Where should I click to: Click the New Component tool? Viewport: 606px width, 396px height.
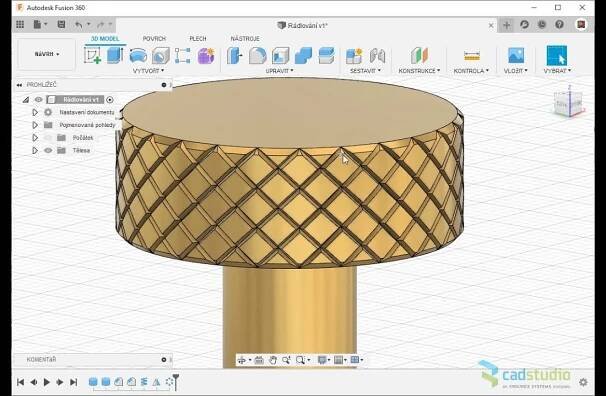point(354,56)
